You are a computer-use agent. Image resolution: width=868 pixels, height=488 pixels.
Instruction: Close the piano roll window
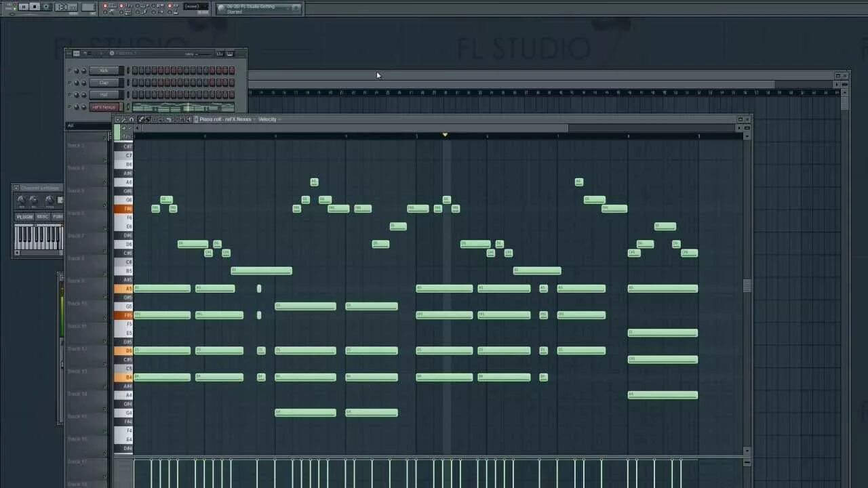pos(747,119)
